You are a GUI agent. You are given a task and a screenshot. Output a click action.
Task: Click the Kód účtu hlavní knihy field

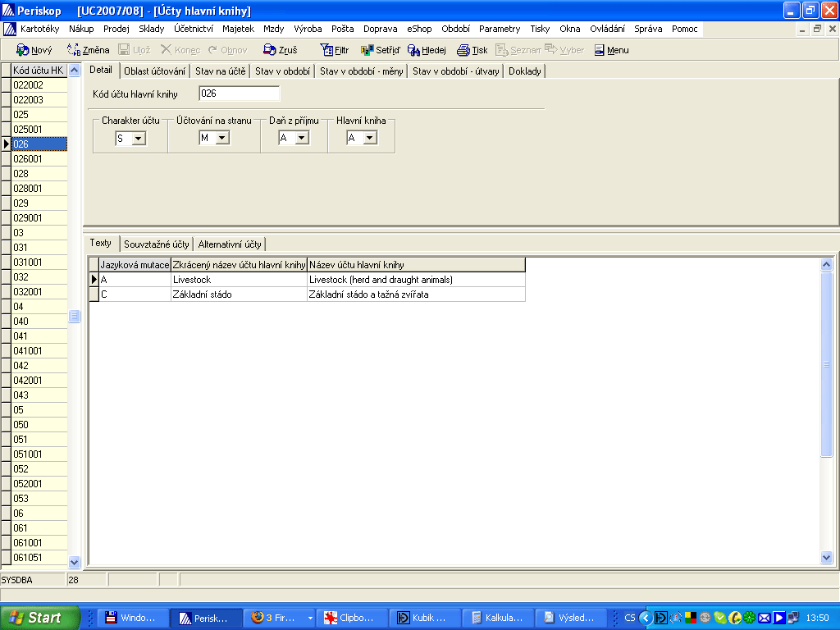(239, 94)
